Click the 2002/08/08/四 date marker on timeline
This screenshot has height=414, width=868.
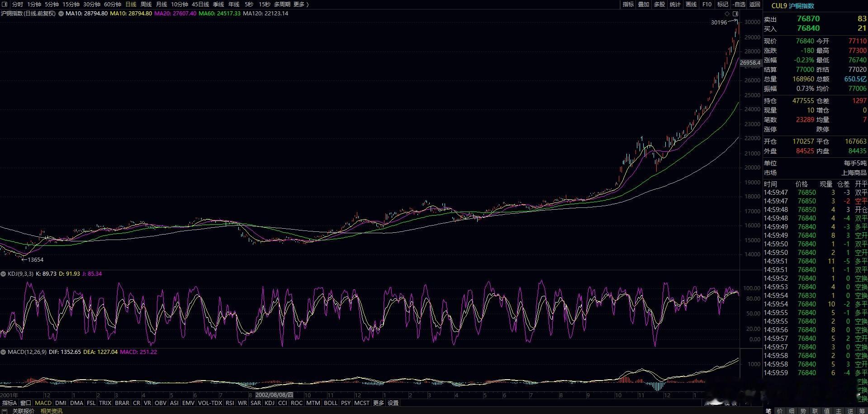(275, 395)
